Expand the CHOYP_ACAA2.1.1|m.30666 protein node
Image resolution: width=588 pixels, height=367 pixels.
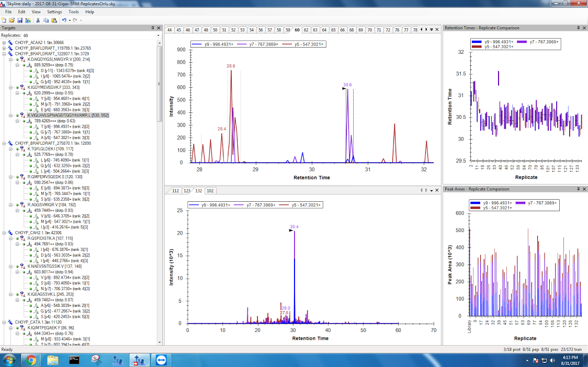tap(4, 42)
